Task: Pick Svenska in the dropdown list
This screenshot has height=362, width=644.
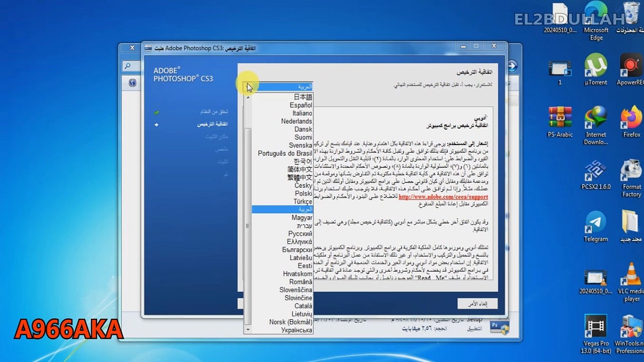Action: [300, 145]
